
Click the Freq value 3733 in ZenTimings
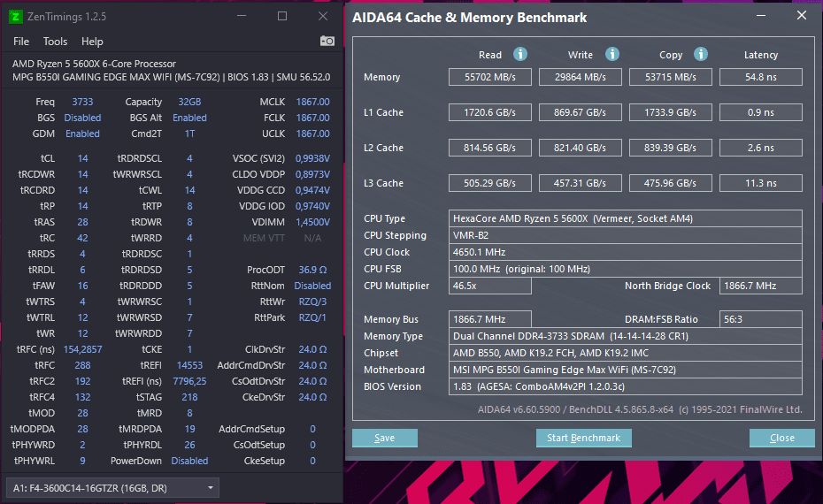coord(82,102)
